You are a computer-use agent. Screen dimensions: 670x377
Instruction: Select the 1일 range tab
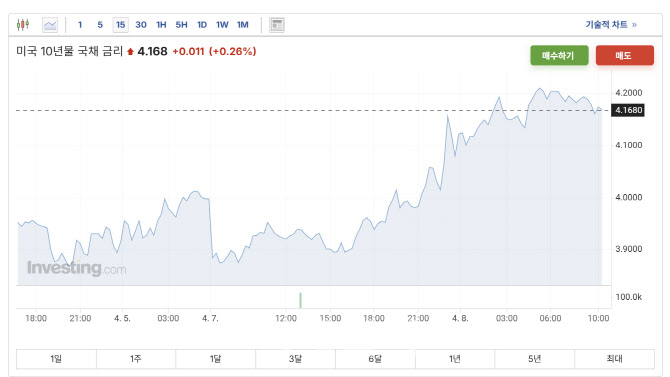(x=56, y=359)
